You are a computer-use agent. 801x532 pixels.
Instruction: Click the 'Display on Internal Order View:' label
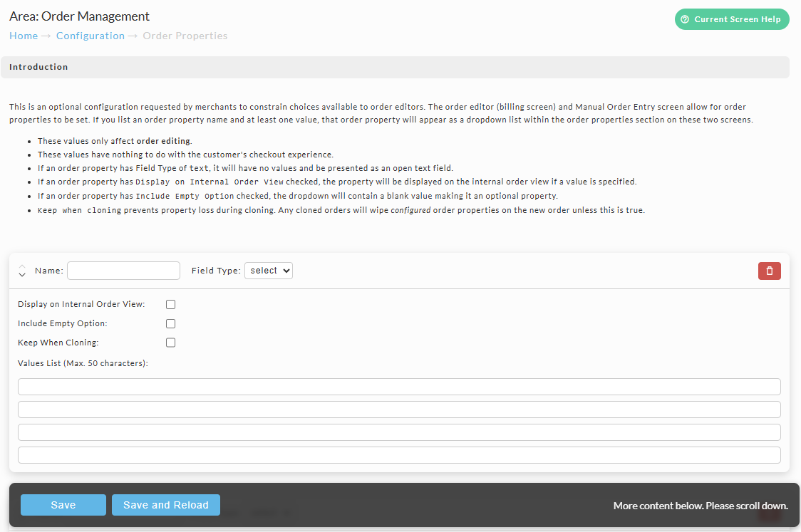[81, 304]
